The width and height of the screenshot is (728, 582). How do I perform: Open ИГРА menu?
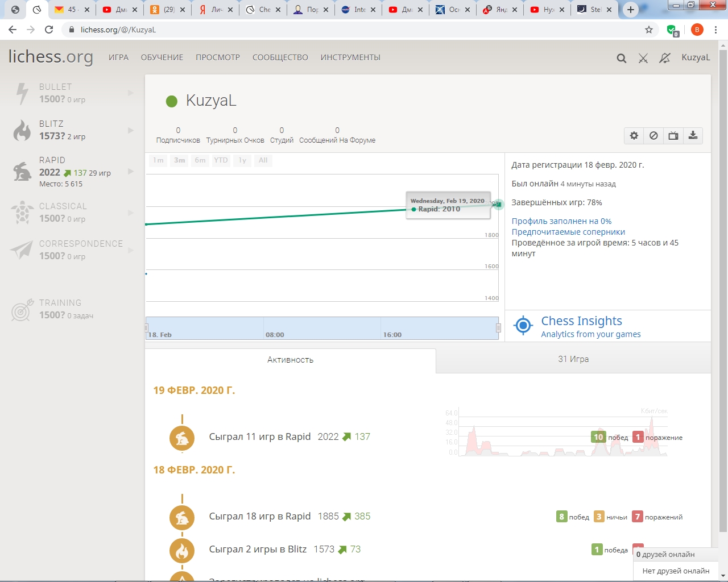click(118, 57)
